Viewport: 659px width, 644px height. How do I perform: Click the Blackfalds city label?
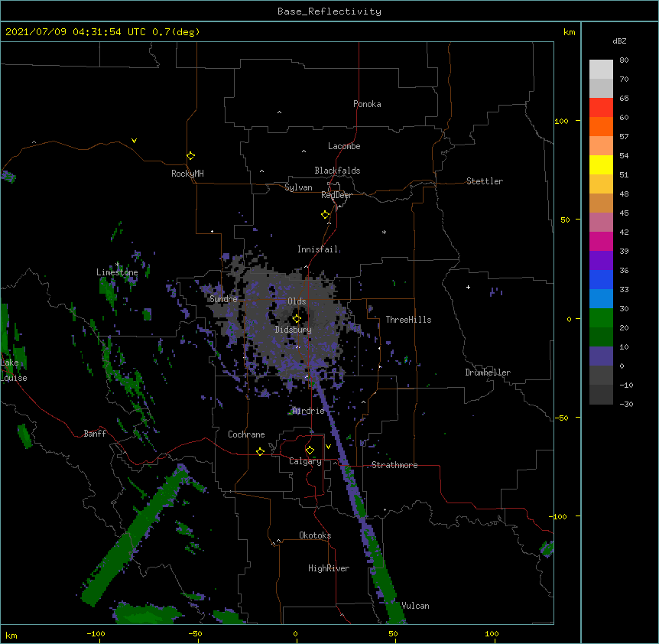coord(337,171)
